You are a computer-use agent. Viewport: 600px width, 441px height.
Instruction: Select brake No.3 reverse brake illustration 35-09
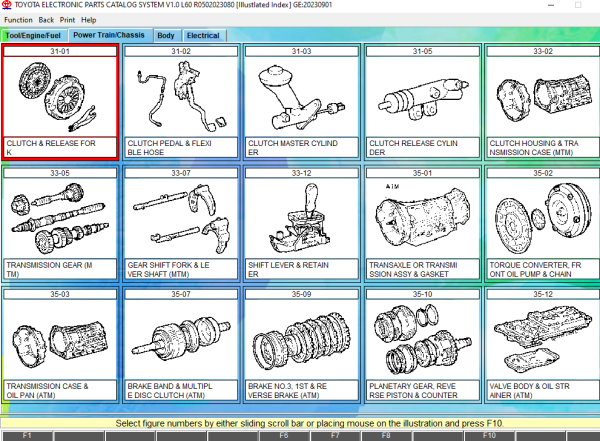pos(302,340)
